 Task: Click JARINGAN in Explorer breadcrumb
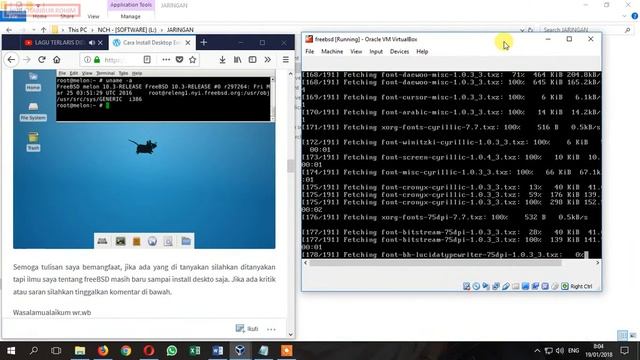(x=180, y=30)
